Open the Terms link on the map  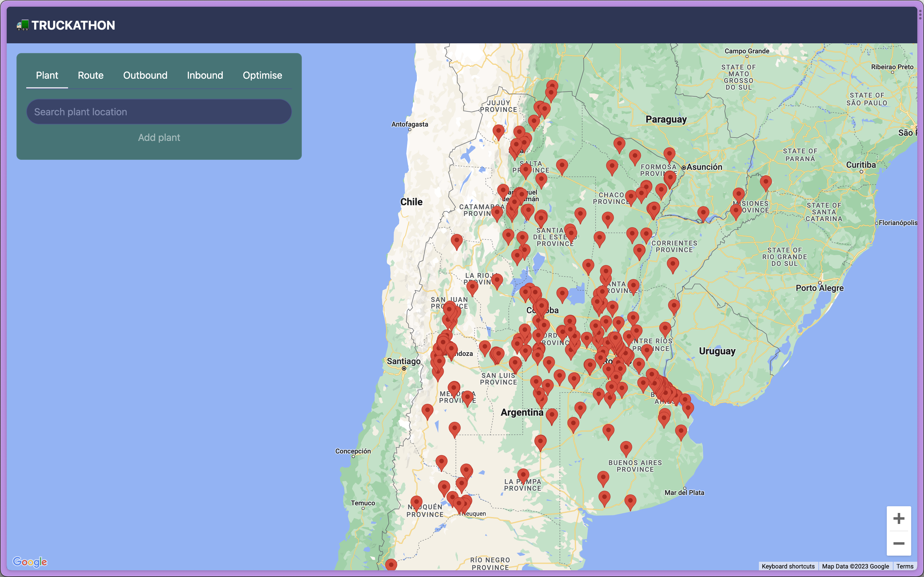point(904,566)
